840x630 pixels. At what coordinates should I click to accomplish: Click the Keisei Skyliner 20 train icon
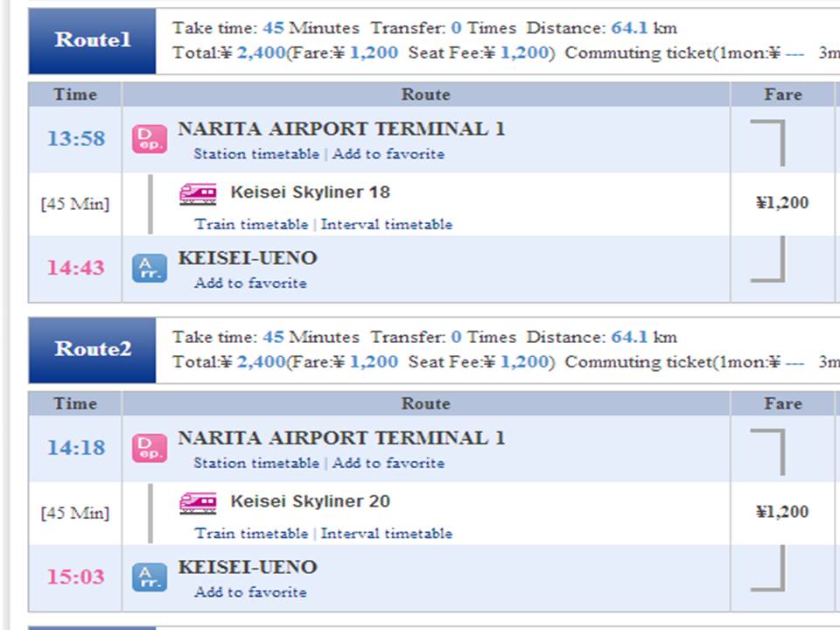198,502
